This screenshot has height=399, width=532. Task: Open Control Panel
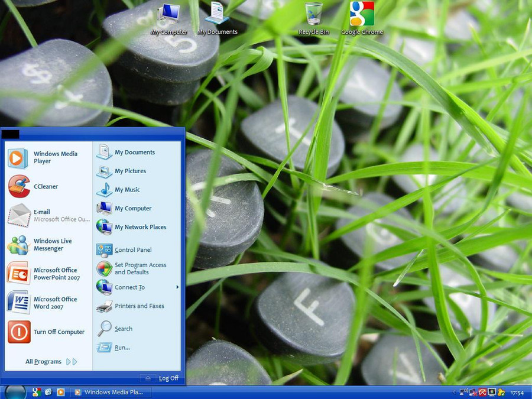[x=137, y=250]
